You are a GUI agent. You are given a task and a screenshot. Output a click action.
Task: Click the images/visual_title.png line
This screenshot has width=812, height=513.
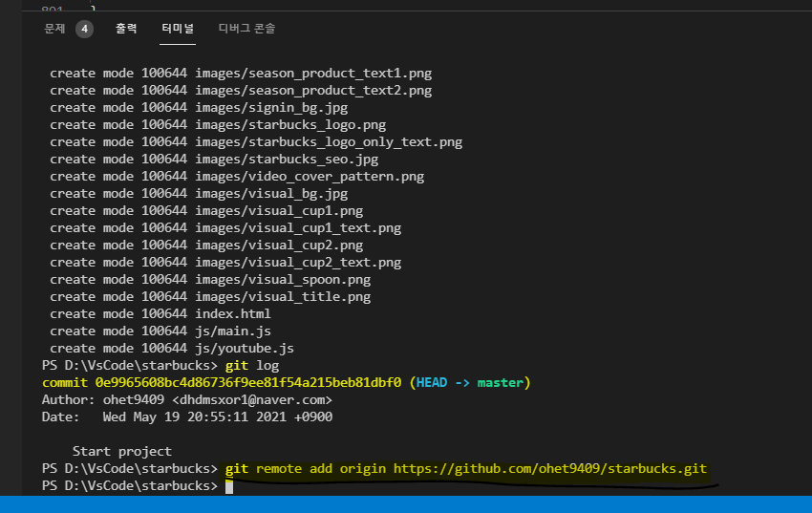210,296
